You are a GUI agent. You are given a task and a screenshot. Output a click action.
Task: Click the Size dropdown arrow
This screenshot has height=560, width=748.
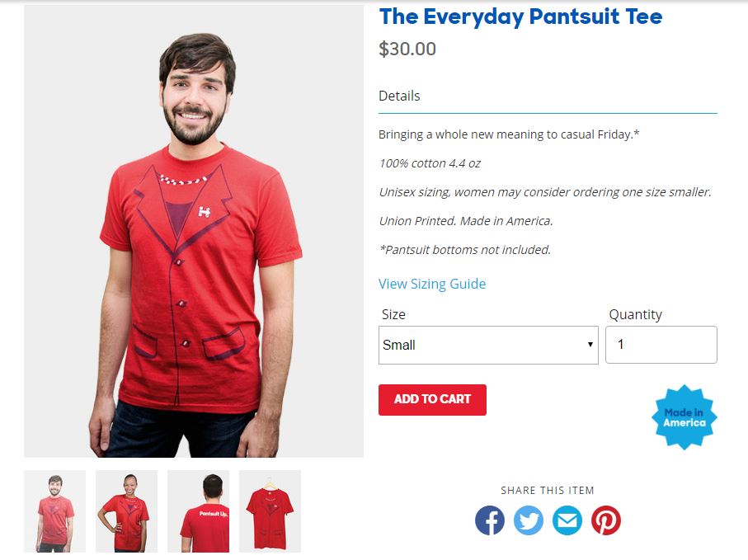point(590,345)
